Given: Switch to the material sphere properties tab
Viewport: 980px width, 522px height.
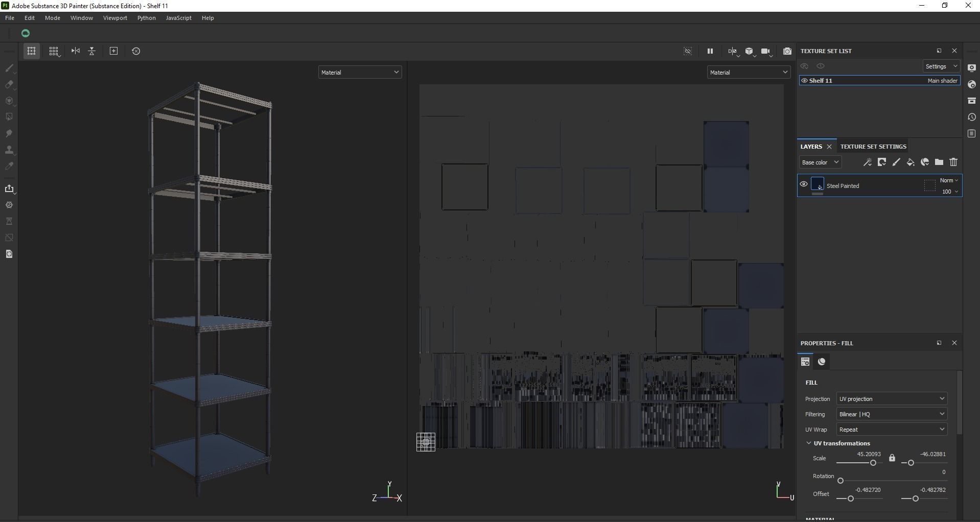Looking at the screenshot, I should [822, 362].
